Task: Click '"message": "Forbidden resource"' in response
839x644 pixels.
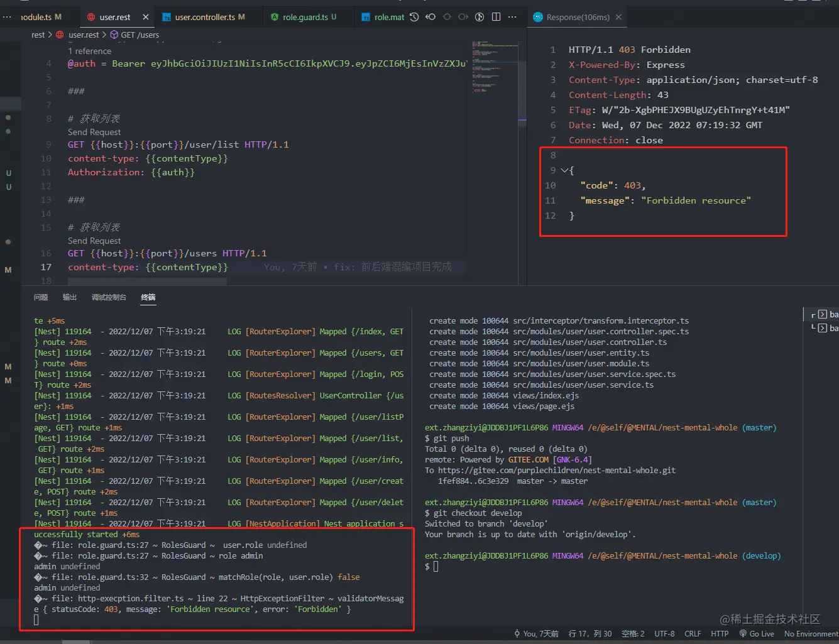Action: click(x=666, y=200)
